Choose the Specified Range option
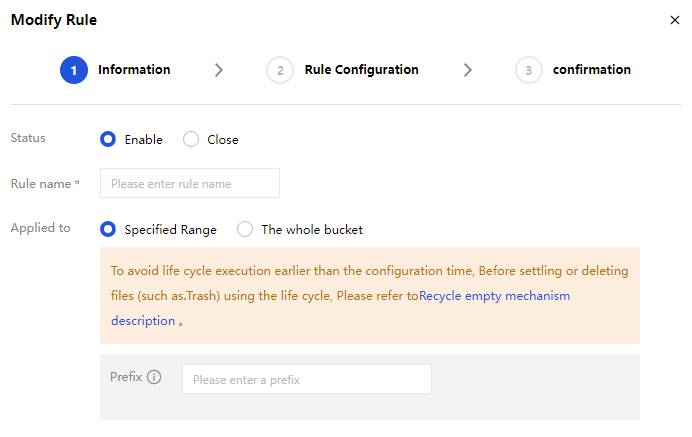This screenshot has height=437, width=692. 108,230
